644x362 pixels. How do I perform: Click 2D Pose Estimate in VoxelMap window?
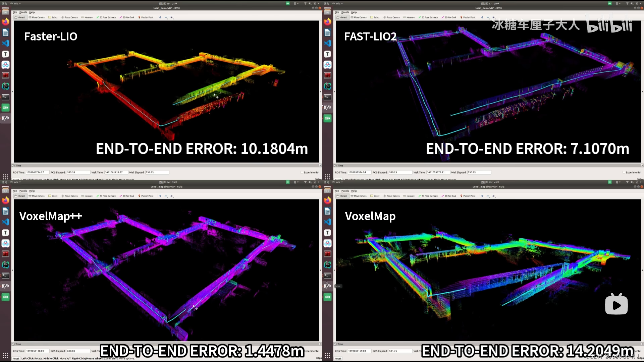click(428, 196)
